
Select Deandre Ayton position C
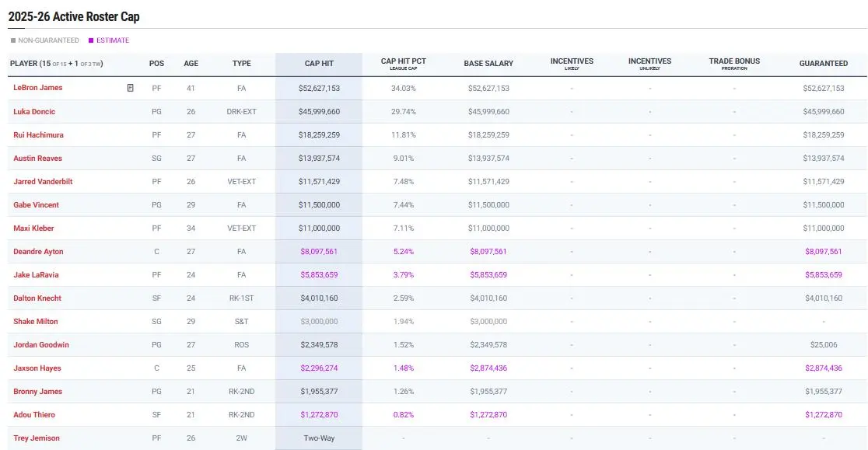tap(156, 252)
